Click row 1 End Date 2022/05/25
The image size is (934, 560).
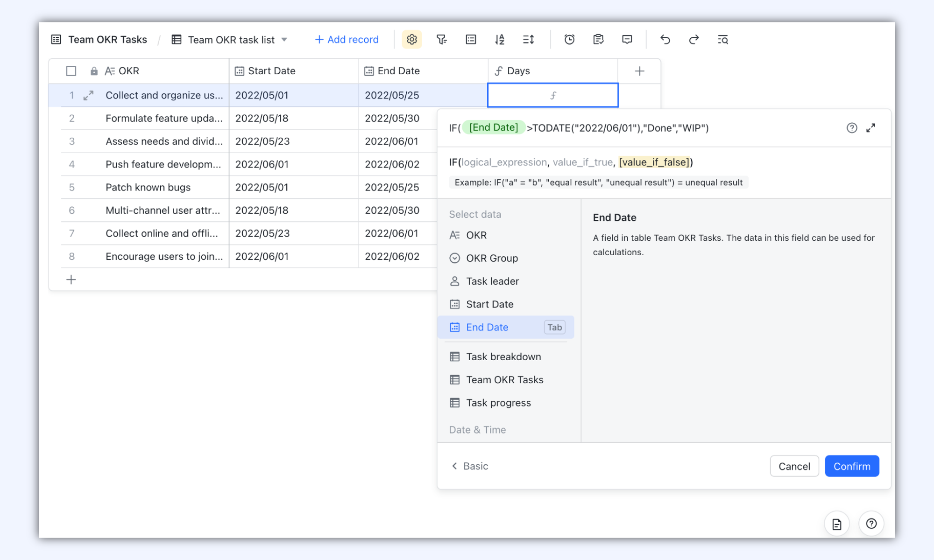click(423, 95)
